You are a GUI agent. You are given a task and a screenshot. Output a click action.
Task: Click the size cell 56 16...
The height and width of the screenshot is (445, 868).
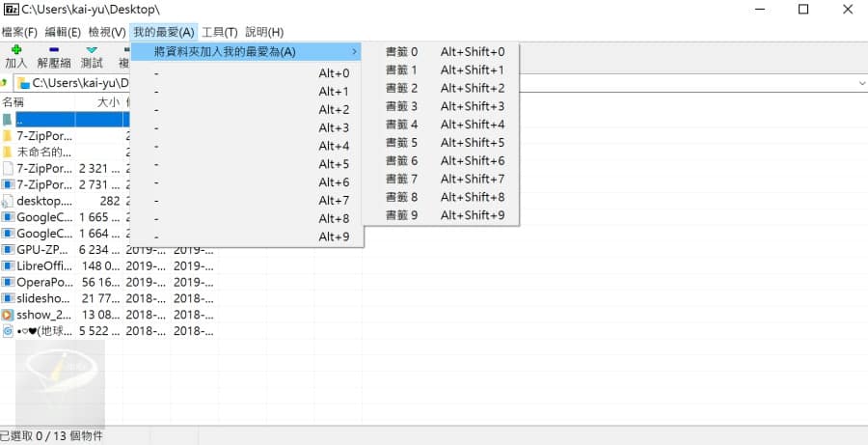point(100,282)
